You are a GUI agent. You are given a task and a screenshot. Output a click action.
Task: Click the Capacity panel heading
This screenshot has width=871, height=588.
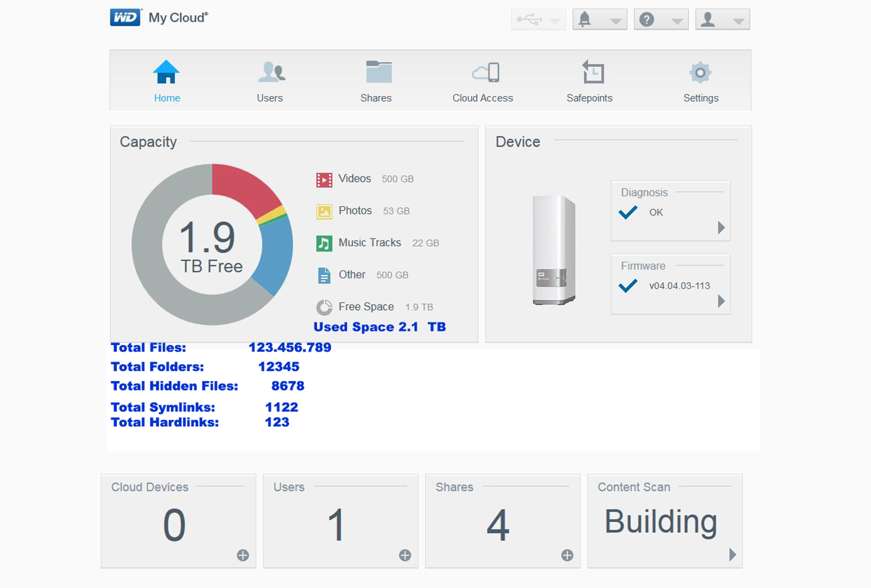(148, 142)
